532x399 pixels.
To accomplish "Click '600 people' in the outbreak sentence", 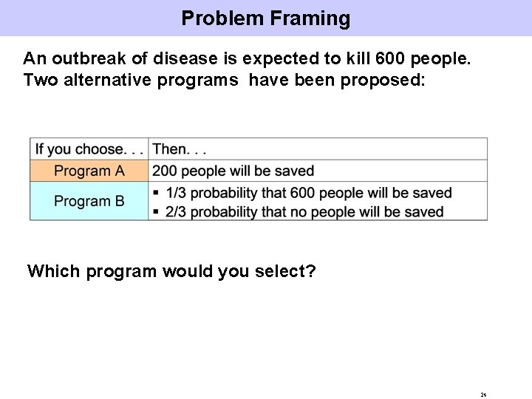I will click(423, 58).
